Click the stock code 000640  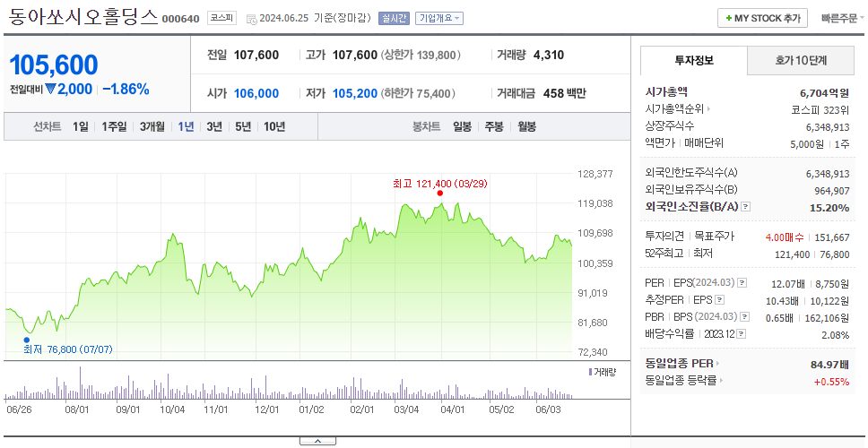click(181, 20)
